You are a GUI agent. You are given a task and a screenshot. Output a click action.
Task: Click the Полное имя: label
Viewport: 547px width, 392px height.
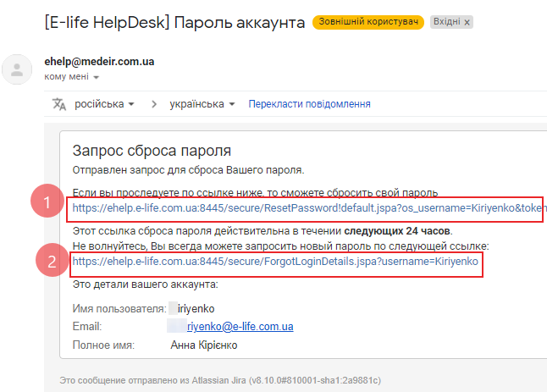(103, 345)
